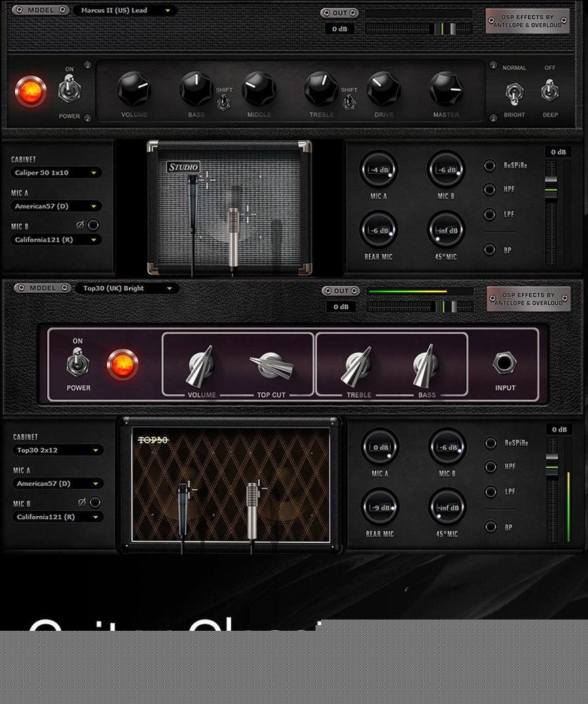This screenshot has width=588, height=704.
Task: Click the REAR MIC -9 dB level knob
Action: point(380,508)
